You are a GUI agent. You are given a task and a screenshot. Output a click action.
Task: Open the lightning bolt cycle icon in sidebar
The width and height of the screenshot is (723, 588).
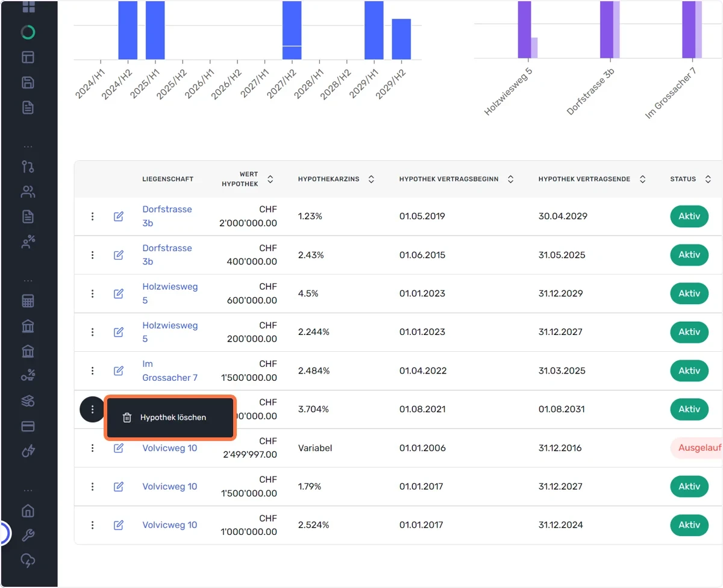coord(28,451)
